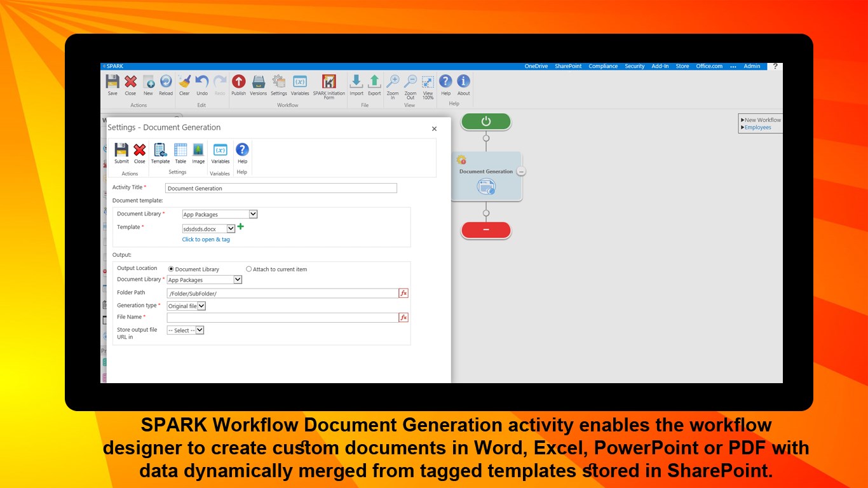Screen dimensions: 868x488
Task: Open SharePoint from top navigation
Action: tap(568, 66)
